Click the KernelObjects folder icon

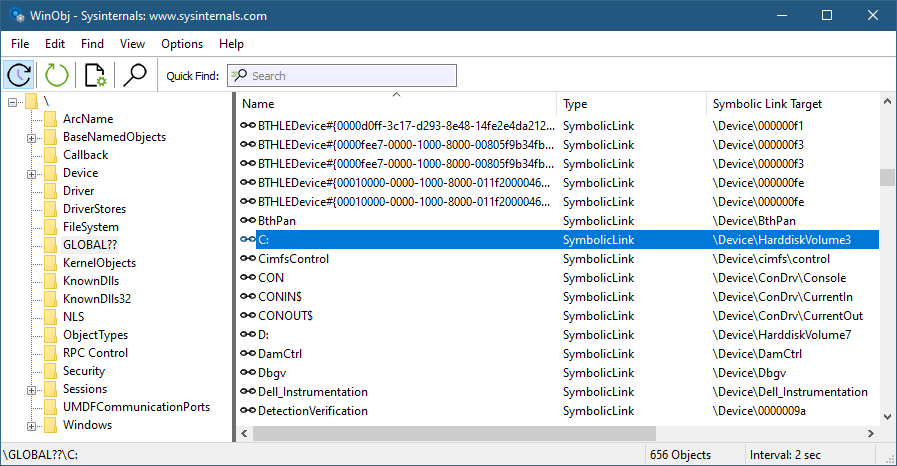50,263
